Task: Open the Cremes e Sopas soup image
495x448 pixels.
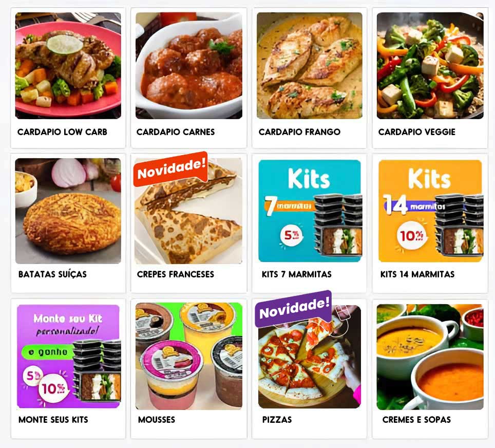Action: click(x=430, y=357)
